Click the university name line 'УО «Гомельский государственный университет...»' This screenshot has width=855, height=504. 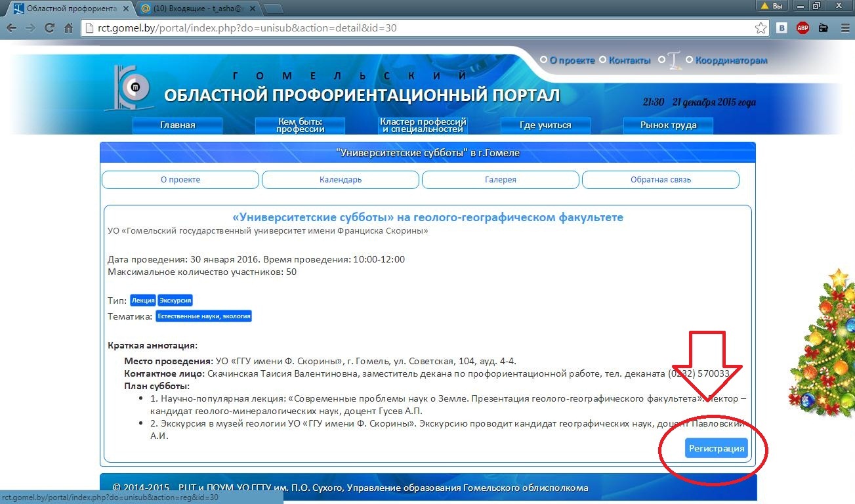pyautogui.click(x=268, y=231)
